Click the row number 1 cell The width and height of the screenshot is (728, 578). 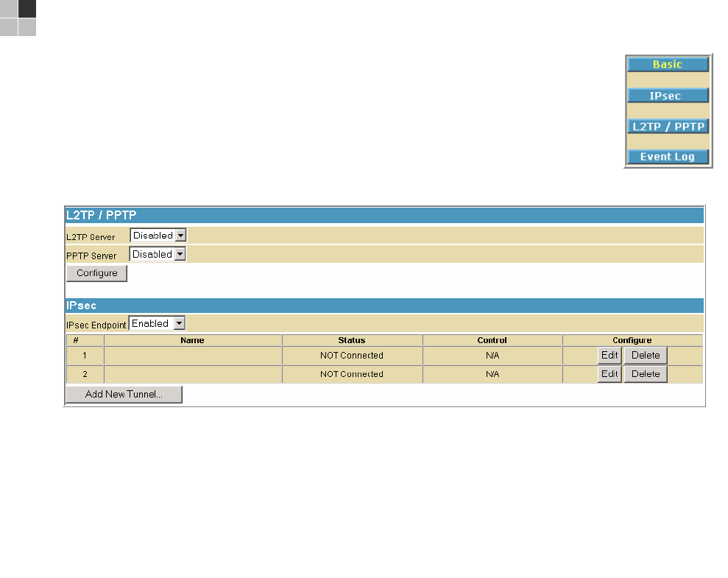[x=85, y=356]
